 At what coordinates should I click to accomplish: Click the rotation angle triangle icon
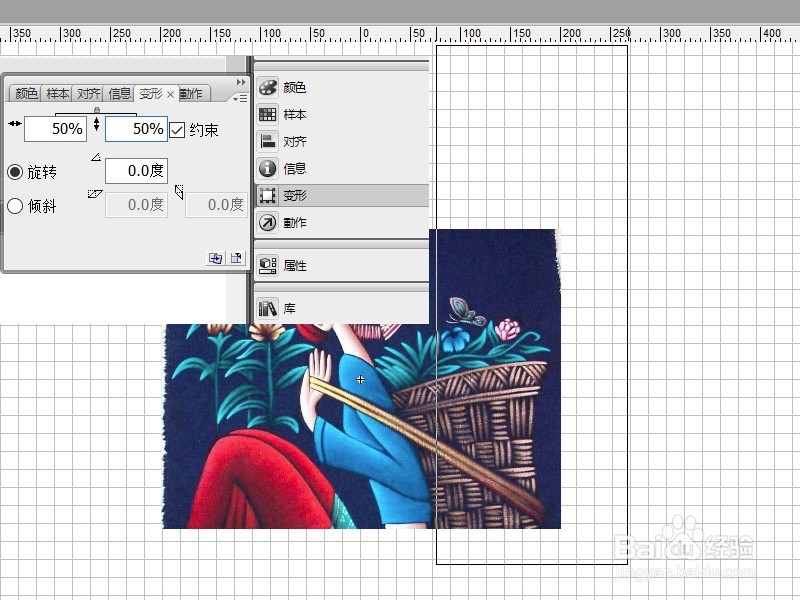(x=96, y=157)
